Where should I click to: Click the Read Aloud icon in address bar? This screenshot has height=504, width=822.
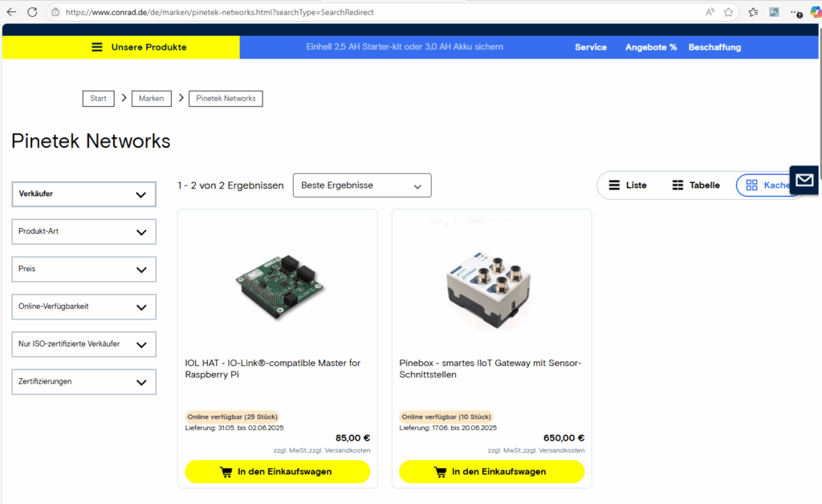(x=710, y=12)
